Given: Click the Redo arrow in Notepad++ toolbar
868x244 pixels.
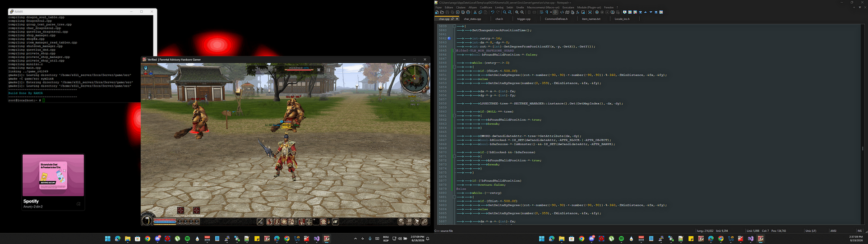Looking at the screenshot, I should click(x=498, y=12).
